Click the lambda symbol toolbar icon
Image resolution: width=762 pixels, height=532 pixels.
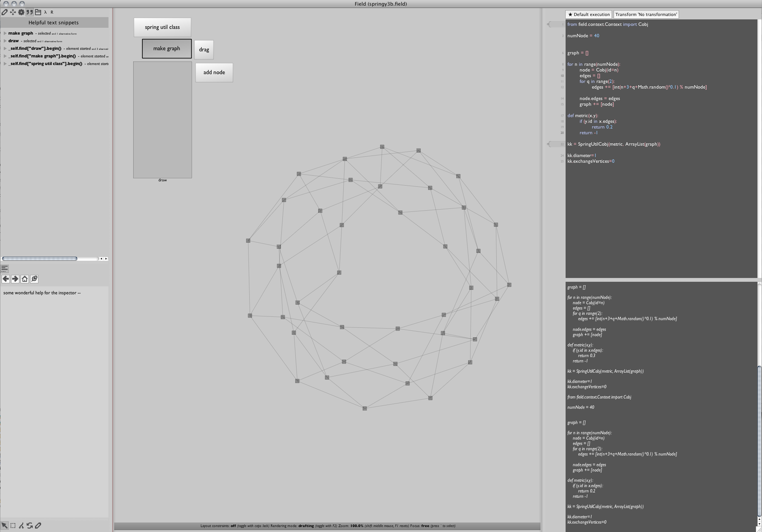pos(45,12)
